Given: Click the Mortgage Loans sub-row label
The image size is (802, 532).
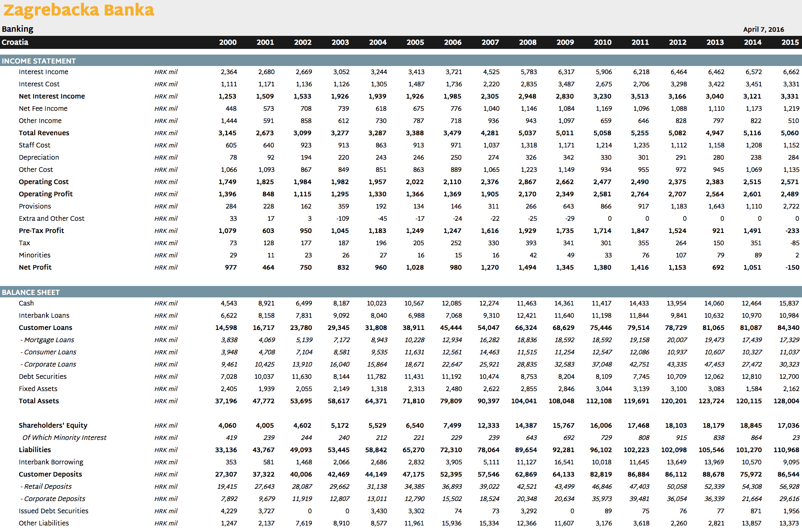Looking at the screenshot, I should tap(47, 340).
